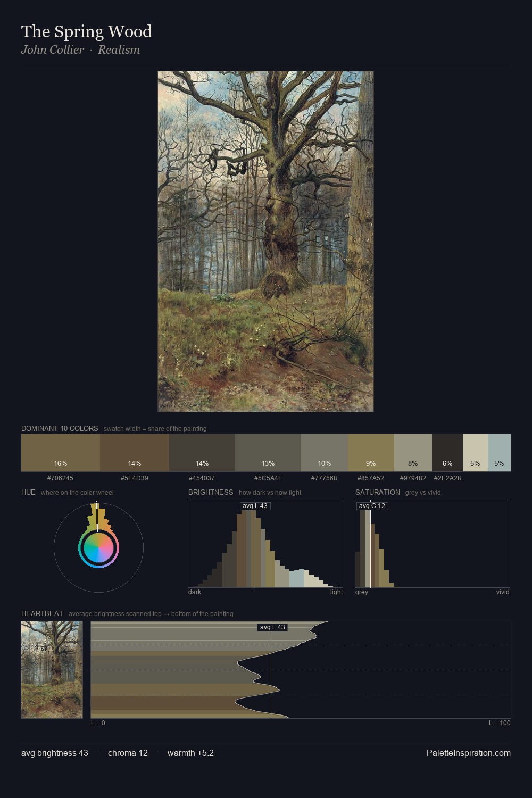Click 'warmth +5.2' in the footer
This screenshot has width=532, height=798.
190,753
